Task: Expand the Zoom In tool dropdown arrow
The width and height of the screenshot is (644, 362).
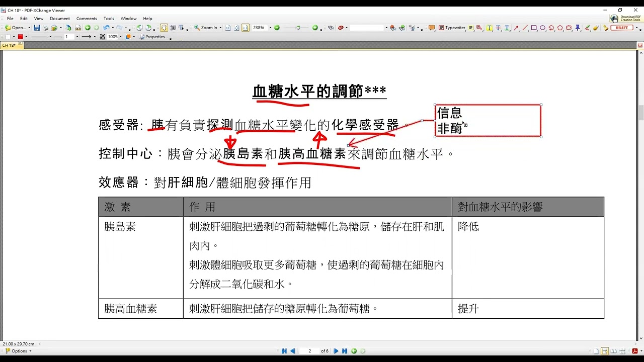Action: 220,28
